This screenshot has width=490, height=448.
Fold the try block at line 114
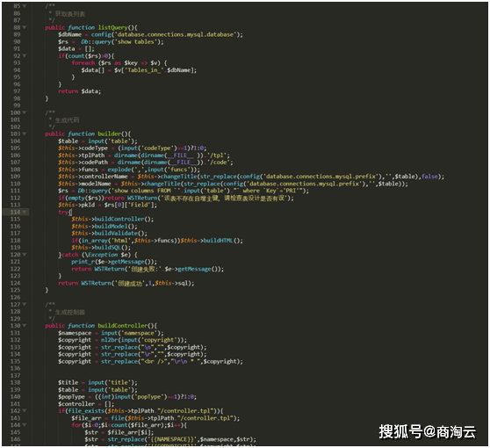pyautogui.click(x=25, y=212)
